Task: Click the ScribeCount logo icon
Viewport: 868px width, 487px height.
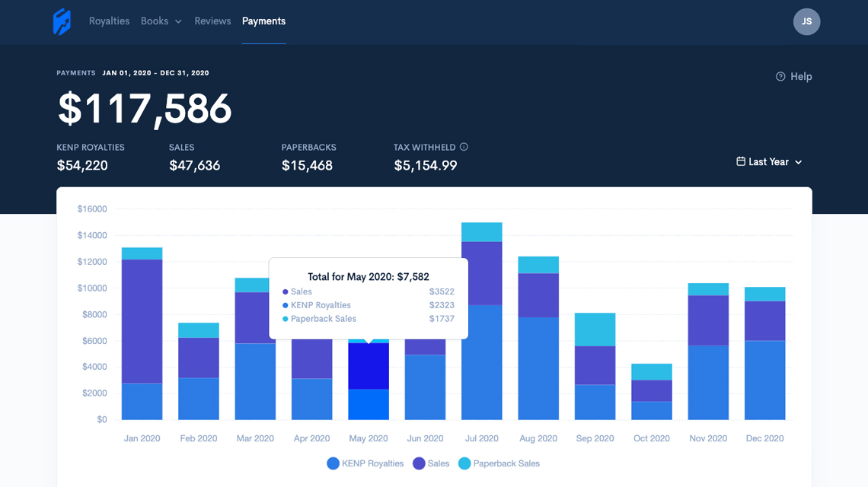Action: [61, 21]
